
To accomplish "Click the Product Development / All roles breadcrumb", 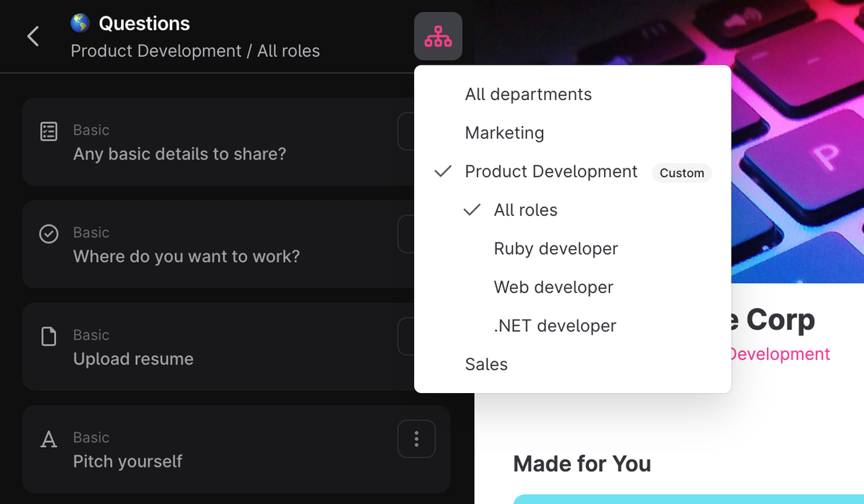I will pos(195,51).
